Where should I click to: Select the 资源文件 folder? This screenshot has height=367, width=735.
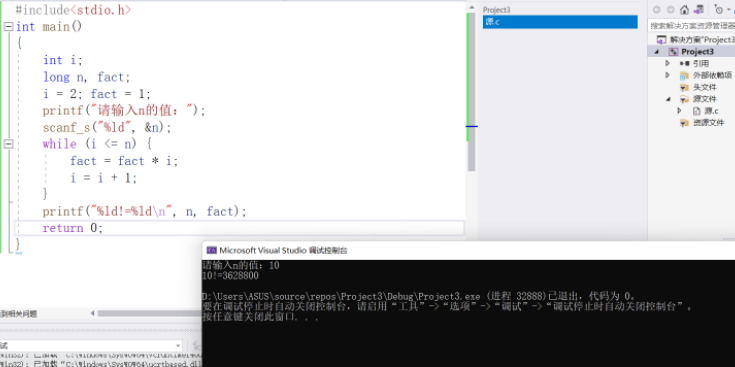coord(708,123)
